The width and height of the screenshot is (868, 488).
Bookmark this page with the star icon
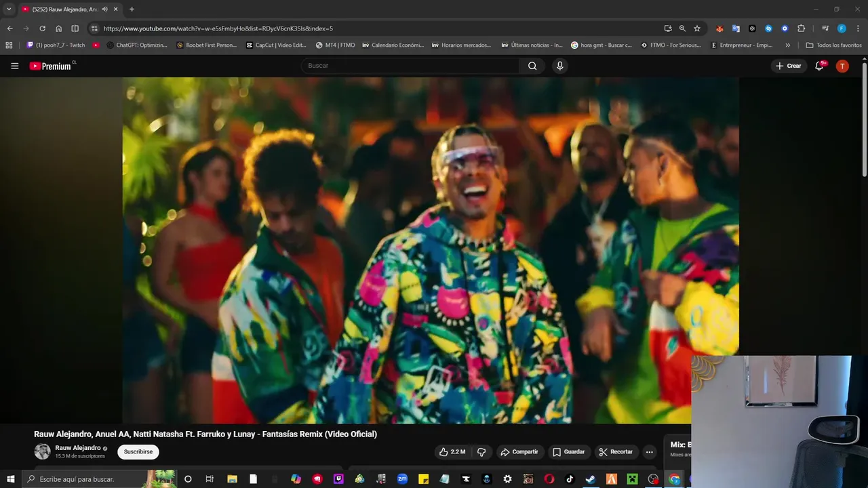click(x=697, y=28)
